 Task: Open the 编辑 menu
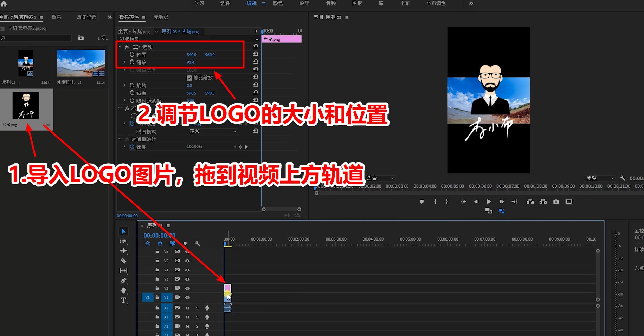point(252,4)
